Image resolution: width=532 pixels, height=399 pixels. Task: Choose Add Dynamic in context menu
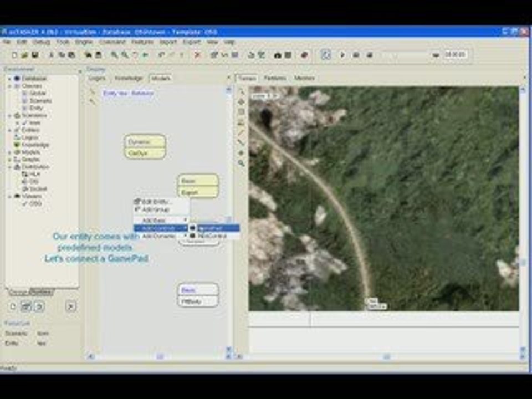[x=161, y=236]
